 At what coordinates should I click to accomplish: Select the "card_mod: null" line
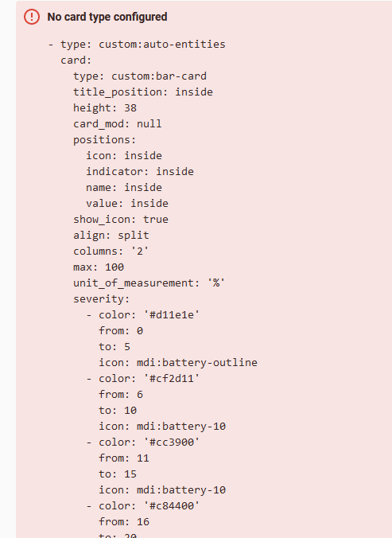pos(117,124)
